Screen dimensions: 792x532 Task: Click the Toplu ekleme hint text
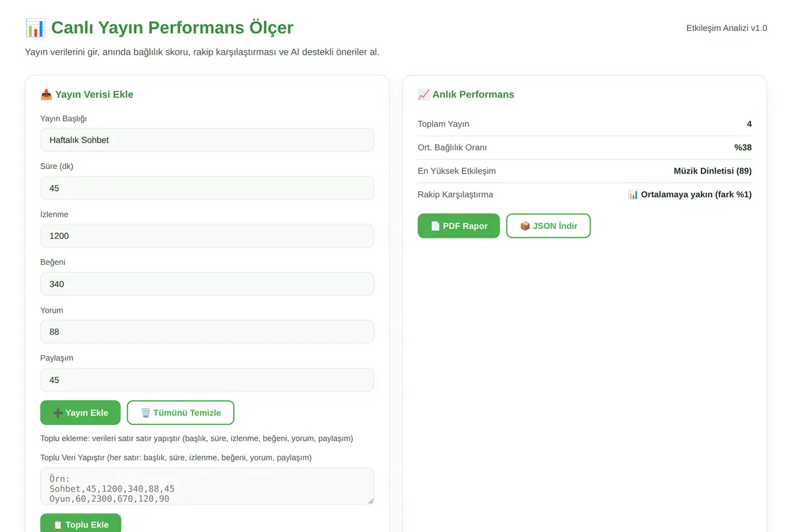coord(197,438)
